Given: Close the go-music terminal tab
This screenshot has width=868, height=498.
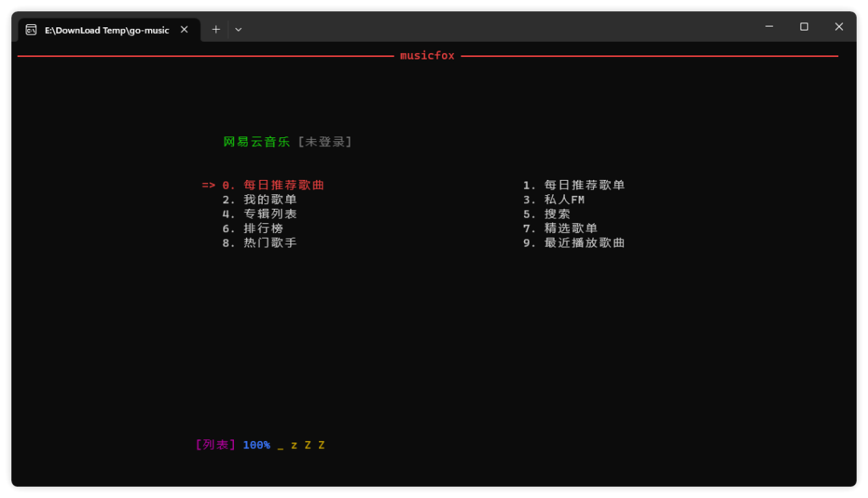Looking at the screenshot, I should [x=184, y=30].
